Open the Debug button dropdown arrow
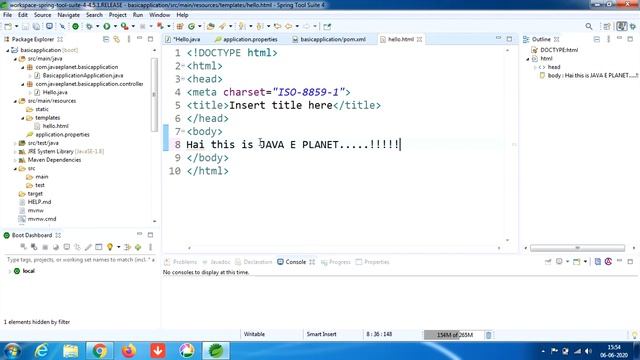 97,27
